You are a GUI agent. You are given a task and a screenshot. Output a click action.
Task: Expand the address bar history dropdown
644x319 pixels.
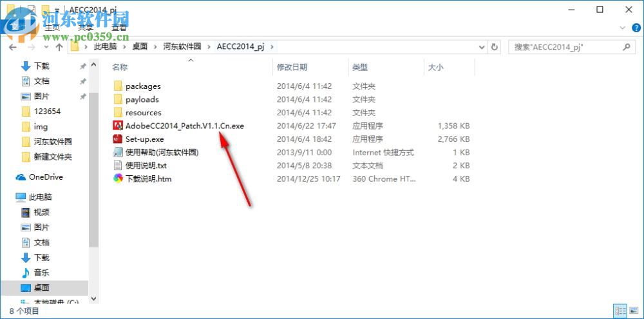[x=482, y=47]
